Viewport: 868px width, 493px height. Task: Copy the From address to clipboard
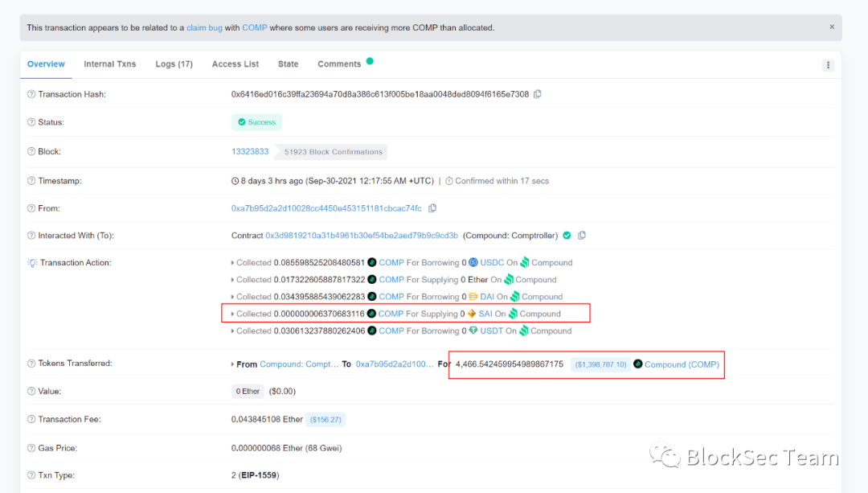[432, 208]
